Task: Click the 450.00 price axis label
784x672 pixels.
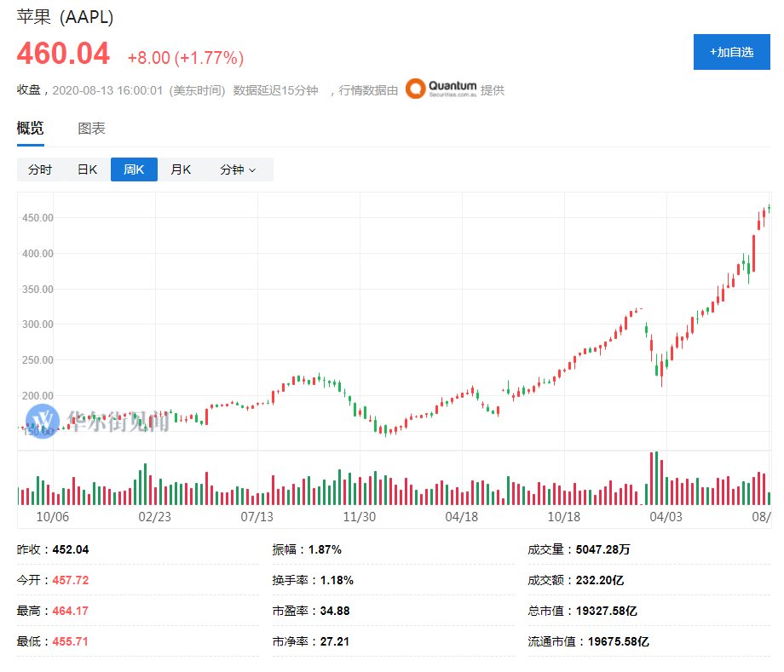Action: (x=37, y=218)
